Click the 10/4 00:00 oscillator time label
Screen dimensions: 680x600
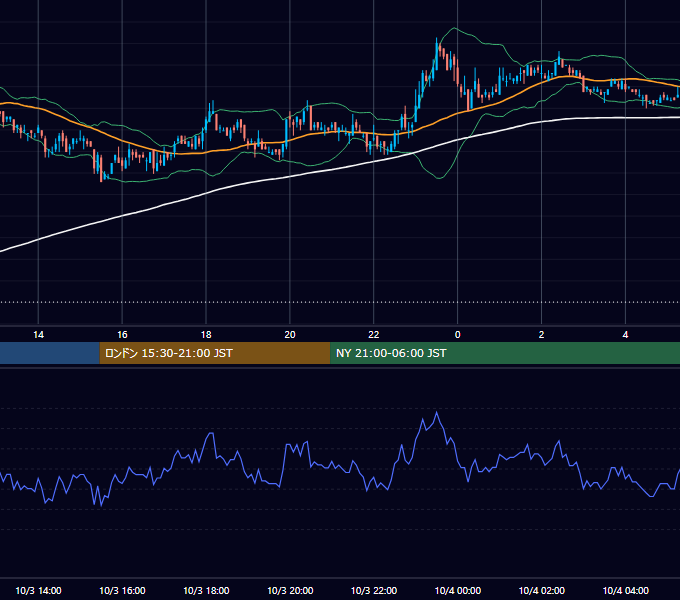(458, 590)
